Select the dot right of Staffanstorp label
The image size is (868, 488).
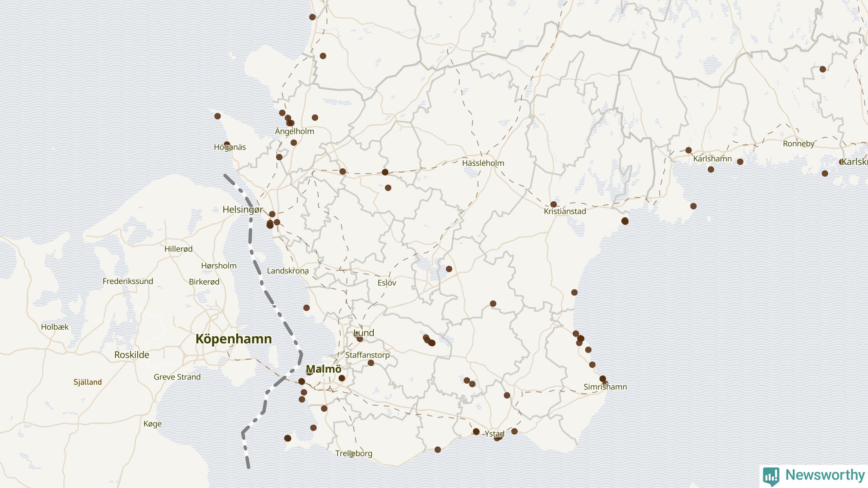[371, 363]
